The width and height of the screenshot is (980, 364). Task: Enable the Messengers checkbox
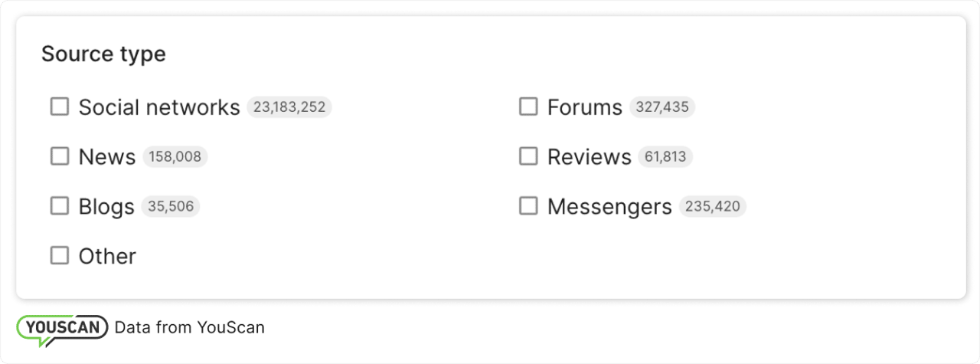[528, 206]
